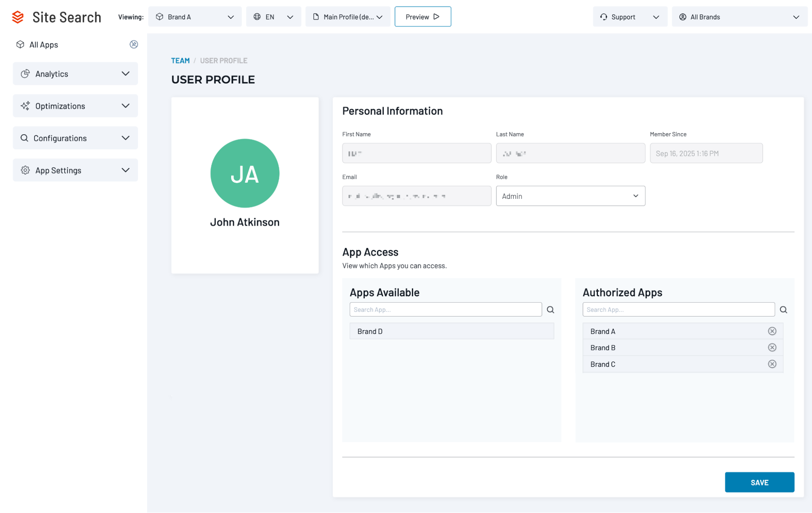Image resolution: width=812 pixels, height=513 pixels.
Task: Open the Role dropdown showing Admin
Action: 571,196
